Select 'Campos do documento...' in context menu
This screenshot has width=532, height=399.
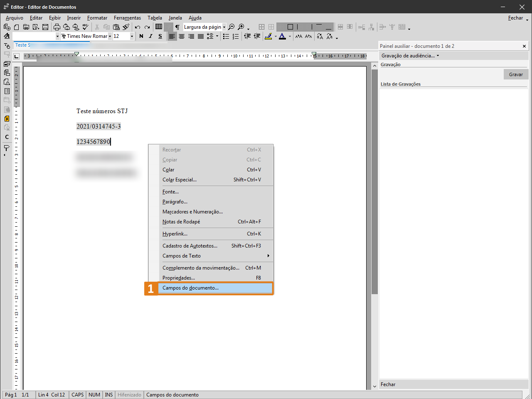pyautogui.click(x=215, y=288)
